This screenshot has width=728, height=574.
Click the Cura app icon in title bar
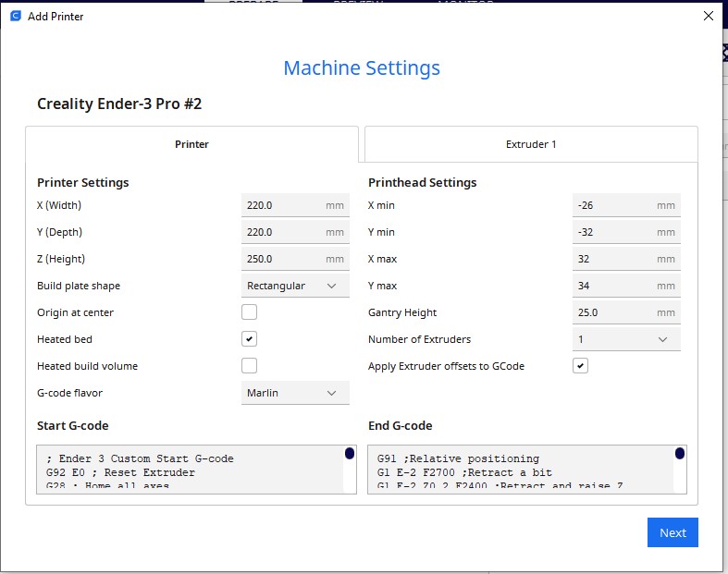(15, 16)
